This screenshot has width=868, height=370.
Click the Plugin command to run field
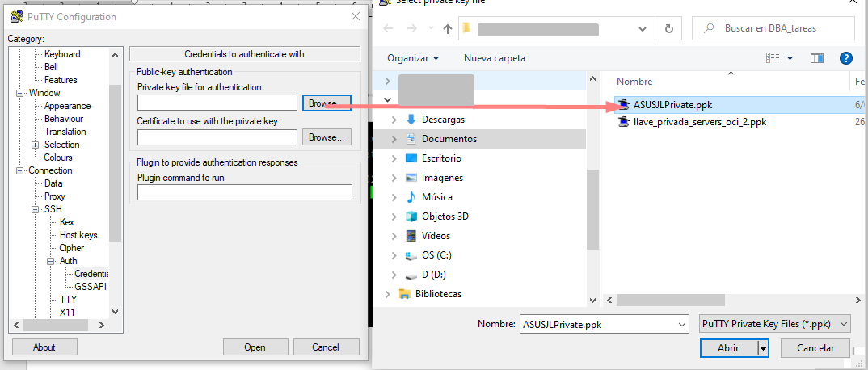point(245,192)
